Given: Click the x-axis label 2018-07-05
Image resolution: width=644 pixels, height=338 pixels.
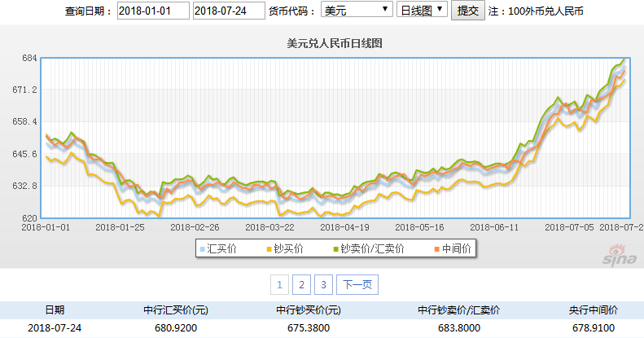Looking at the screenshot, I should click(569, 227).
